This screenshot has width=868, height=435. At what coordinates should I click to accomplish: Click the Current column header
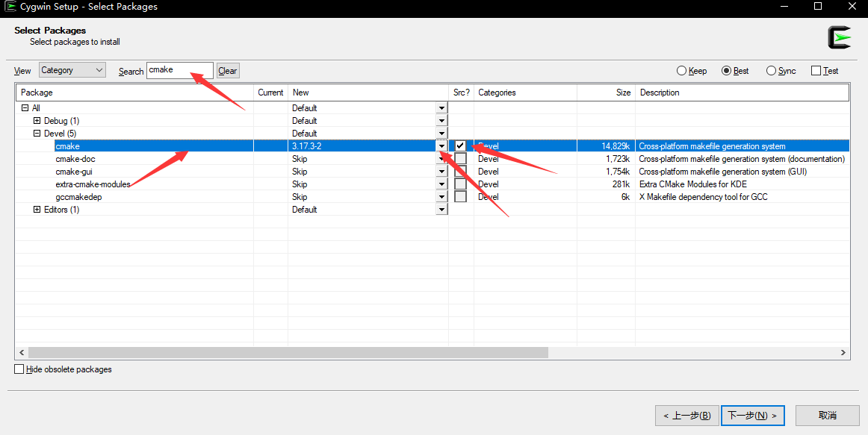pos(270,93)
